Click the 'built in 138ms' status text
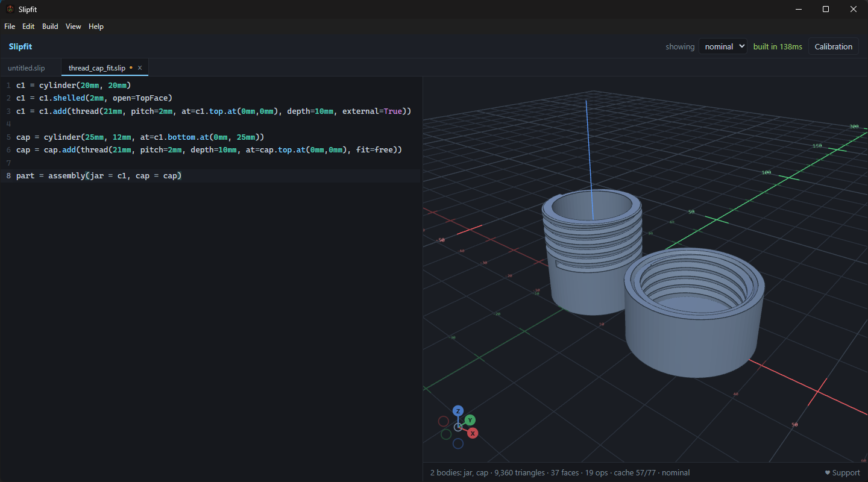The width and height of the screenshot is (868, 482). tap(778, 46)
